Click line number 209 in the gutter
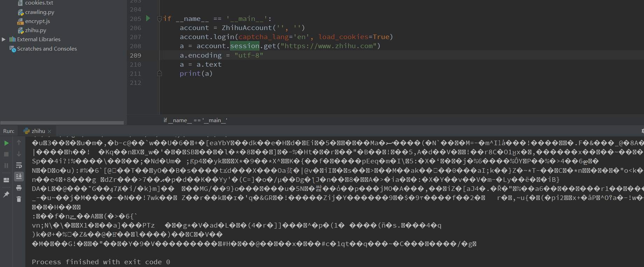The height and width of the screenshot is (267, 644). (x=136, y=55)
